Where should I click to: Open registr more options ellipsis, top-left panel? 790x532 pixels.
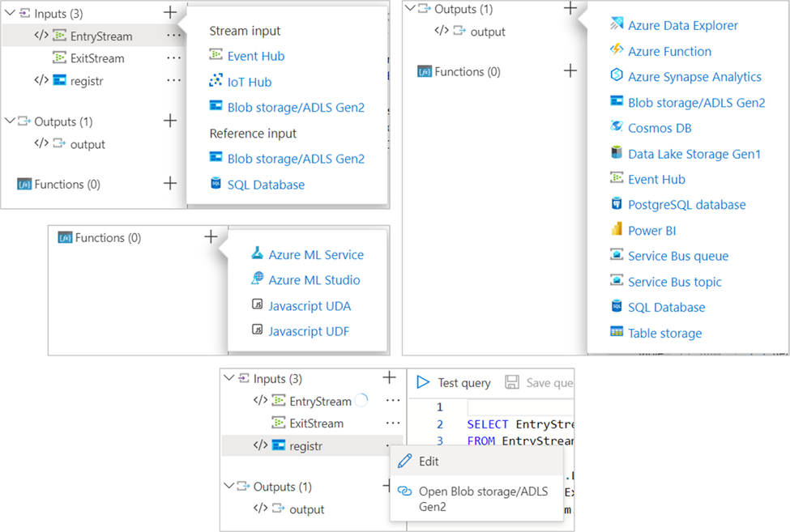click(x=174, y=80)
